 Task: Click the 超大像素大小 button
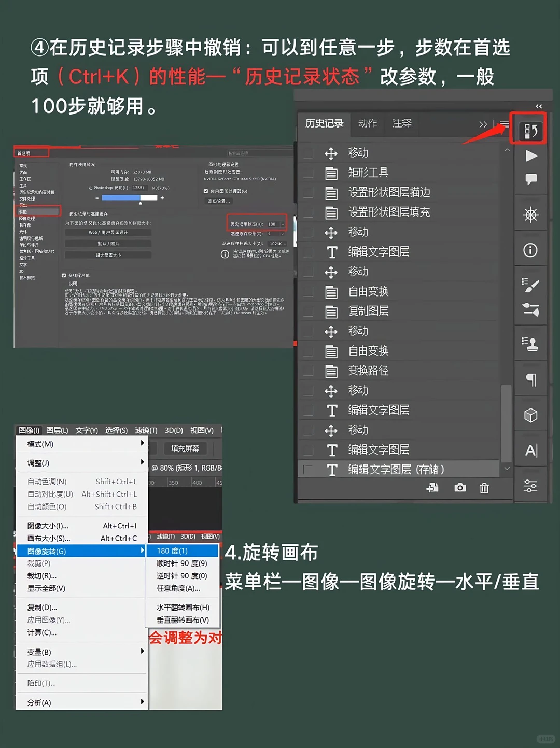(108, 254)
